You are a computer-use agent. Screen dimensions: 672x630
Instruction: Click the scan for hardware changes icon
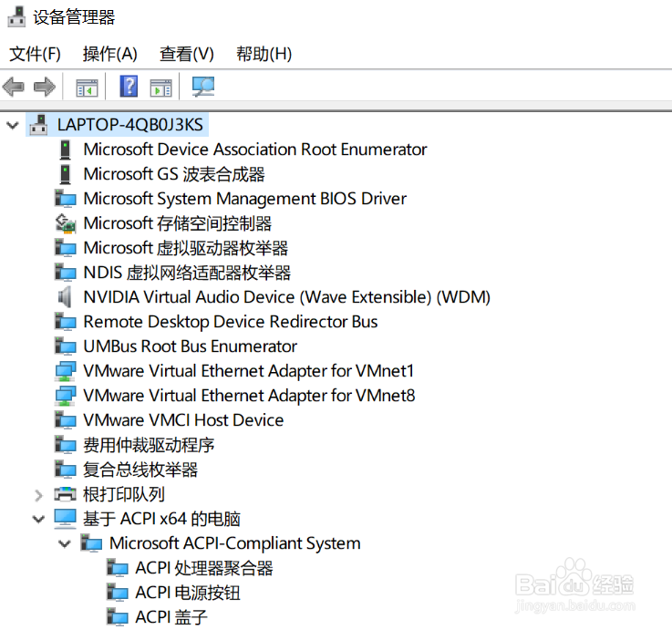[x=203, y=87]
